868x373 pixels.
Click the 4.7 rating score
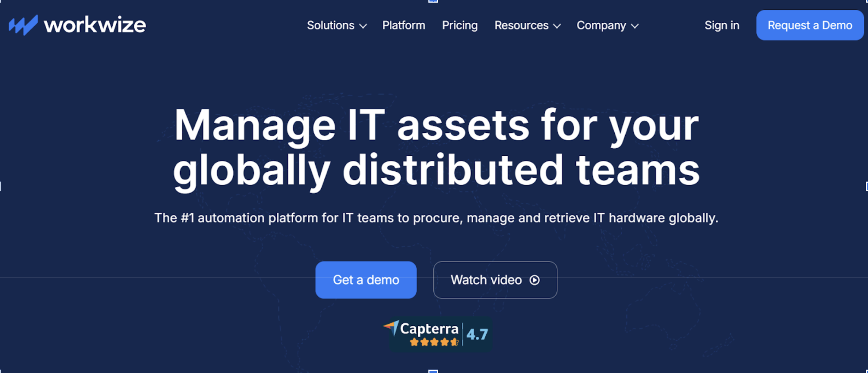tap(477, 334)
